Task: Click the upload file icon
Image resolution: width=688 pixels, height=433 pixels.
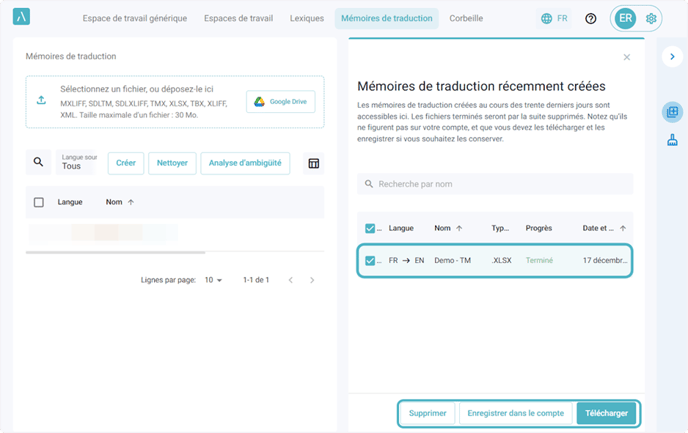Action: point(41,100)
